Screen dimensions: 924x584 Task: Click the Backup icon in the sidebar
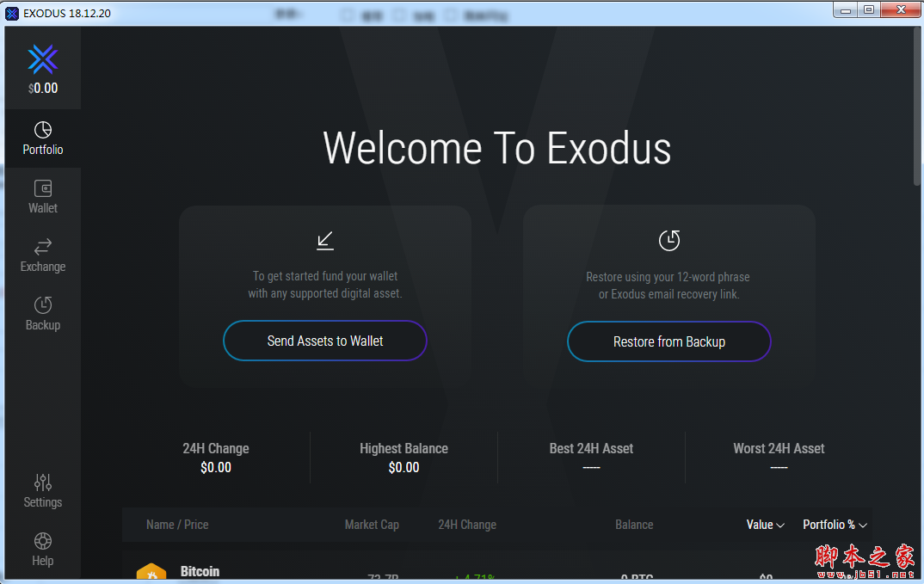pos(42,313)
